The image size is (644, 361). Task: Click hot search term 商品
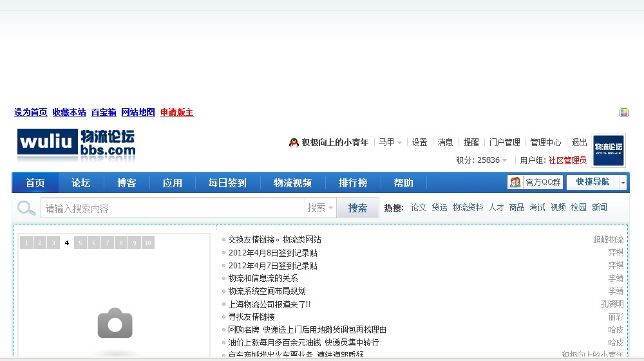(x=516, y=208)
